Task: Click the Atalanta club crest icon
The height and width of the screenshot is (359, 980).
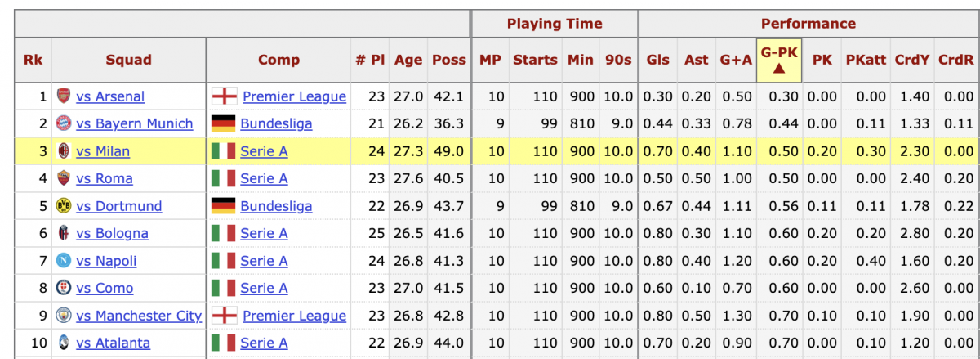Action: tap(64, 343)
